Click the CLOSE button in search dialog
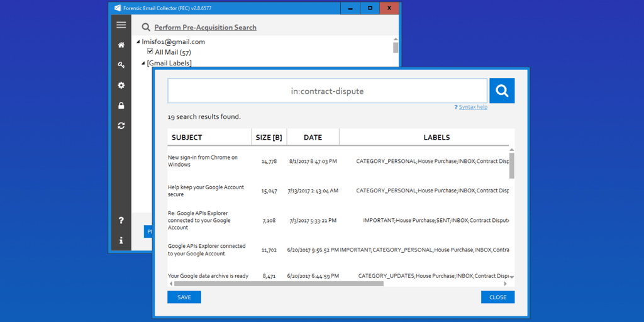 pos(498,297)
